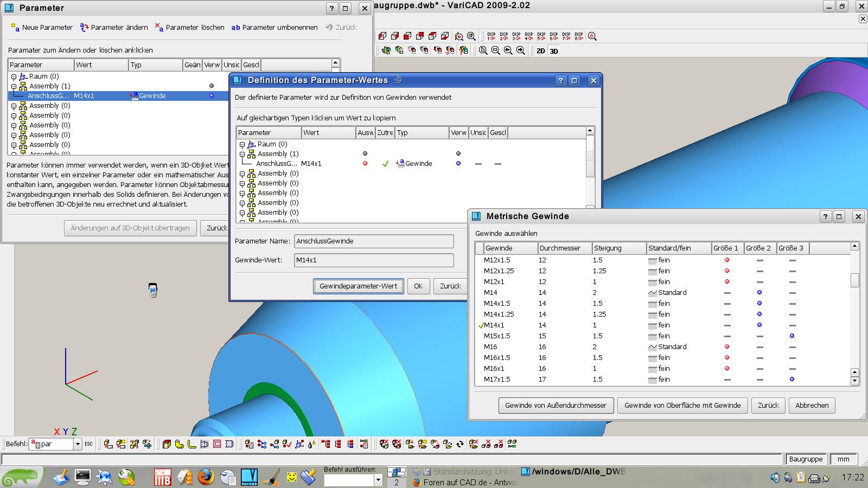Click Abbrechen in Metrische Gewinde
Image resolution: width=868 pixels, height=488 pixels.
[812, 405]
